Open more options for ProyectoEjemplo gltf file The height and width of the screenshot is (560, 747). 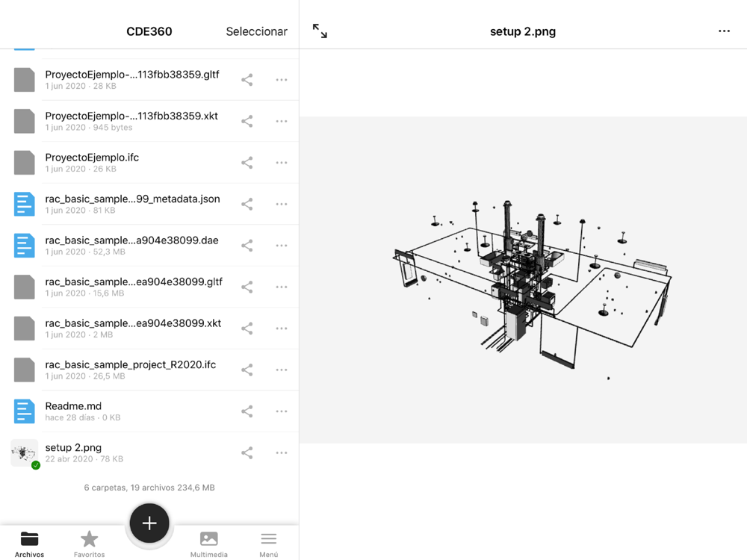(x=282, y=80)
